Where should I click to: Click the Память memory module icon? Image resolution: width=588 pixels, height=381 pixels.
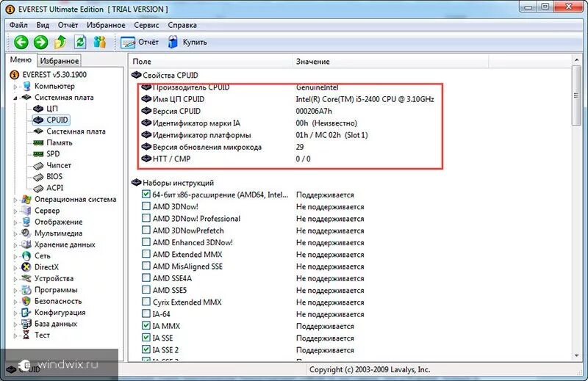coord(38,142)
